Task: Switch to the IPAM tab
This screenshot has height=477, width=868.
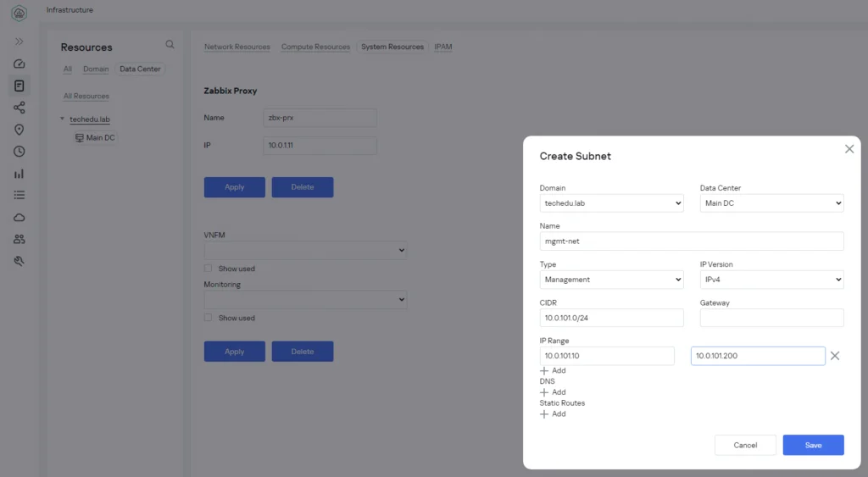Action: coord(443,47)
